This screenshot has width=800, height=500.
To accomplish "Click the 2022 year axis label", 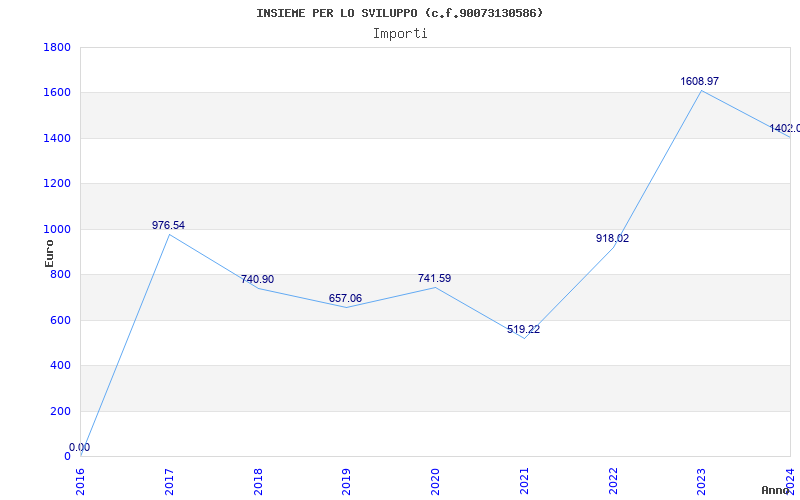I will (613, 482).
